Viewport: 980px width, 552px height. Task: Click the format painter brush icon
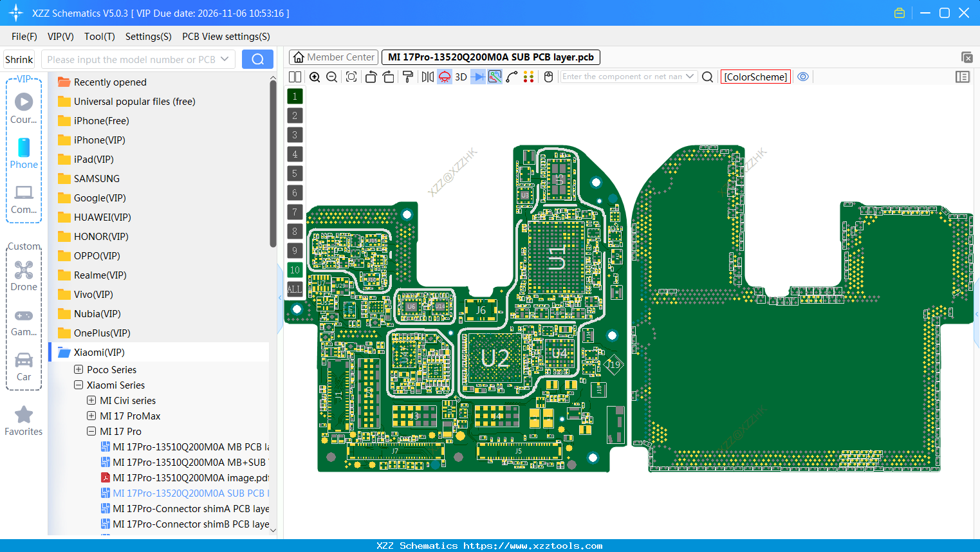(407, 77)
